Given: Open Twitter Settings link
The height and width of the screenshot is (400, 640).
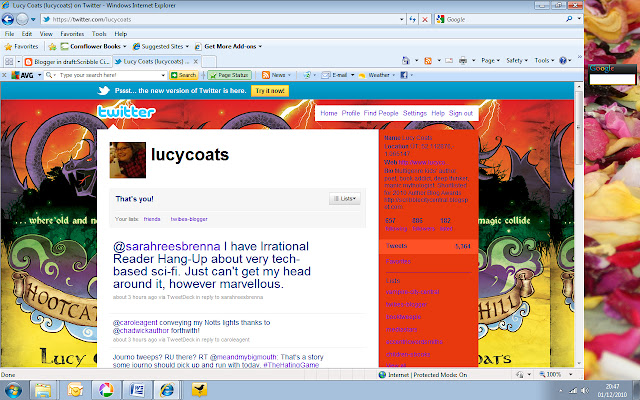Looking at the screenshot, I should point(415,113).
